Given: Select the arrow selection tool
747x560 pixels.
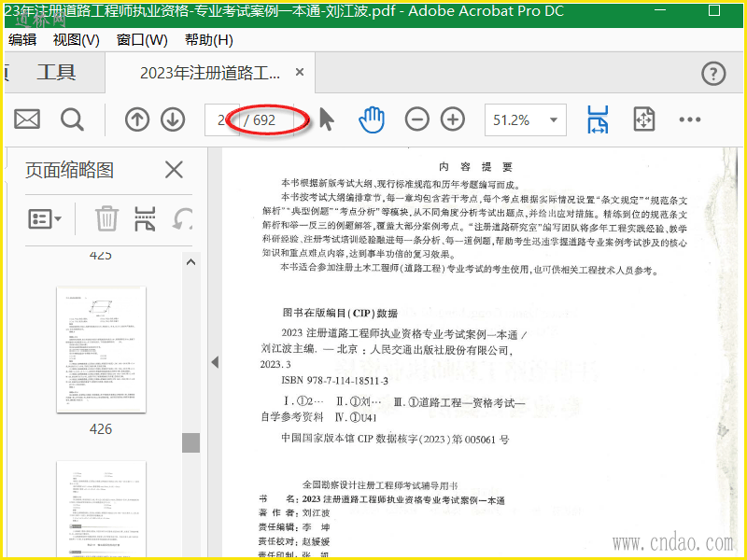Looking at the screenshot, I should (326, 119).
